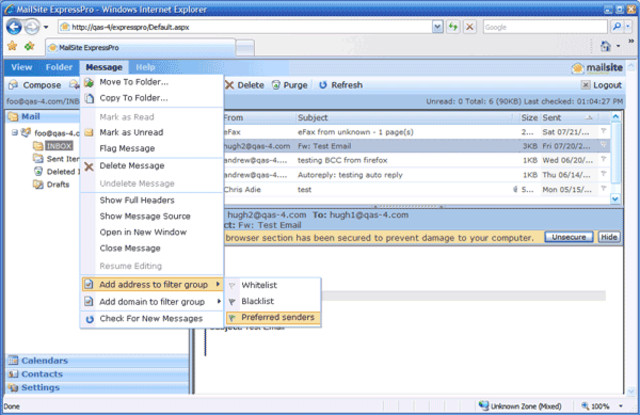Open a new blank browser tab

[x=245, y=48]
